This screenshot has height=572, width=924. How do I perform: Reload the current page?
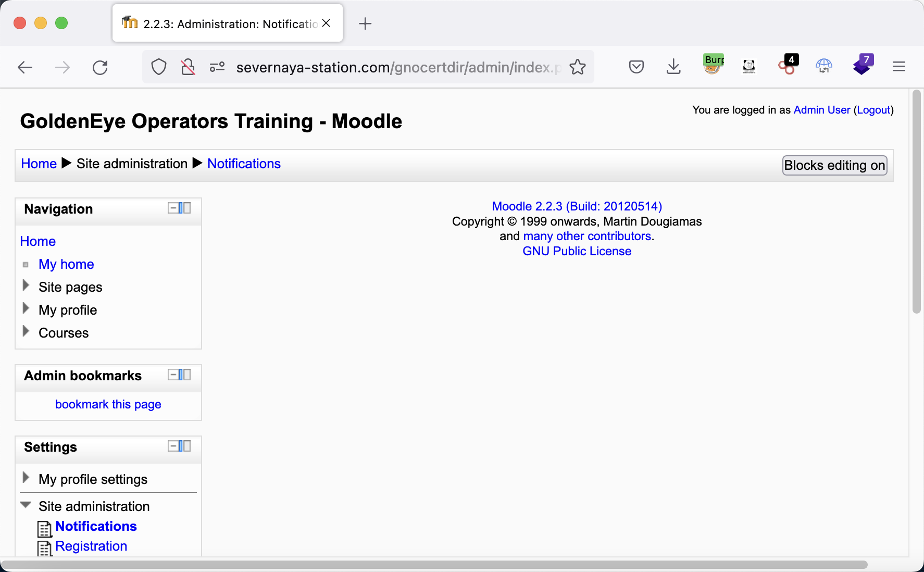point(100,67)
